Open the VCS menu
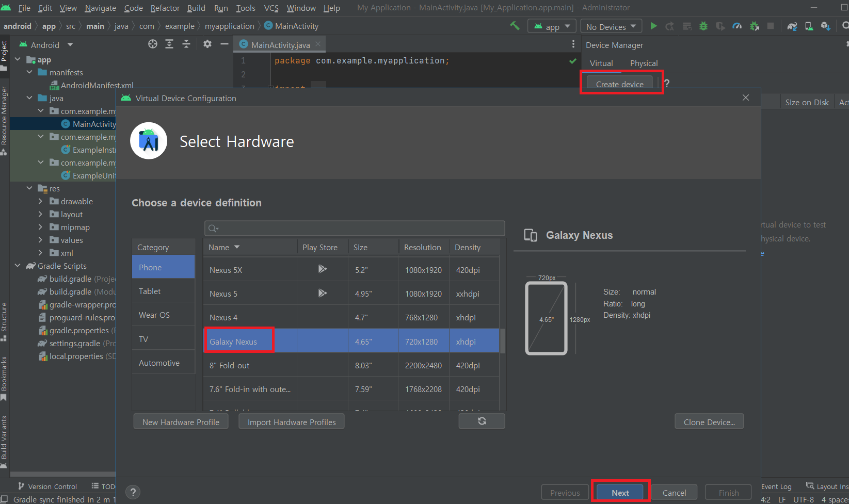Viewport: 849px width, 504px height. click(271, 8)
